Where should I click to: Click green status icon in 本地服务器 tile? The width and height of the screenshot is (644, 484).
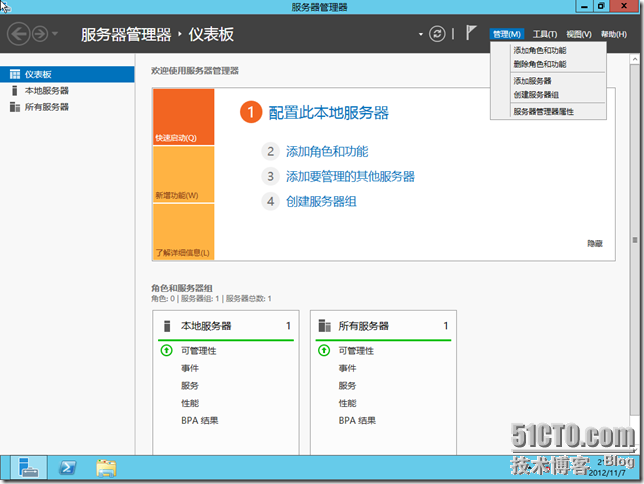point(166,350)
